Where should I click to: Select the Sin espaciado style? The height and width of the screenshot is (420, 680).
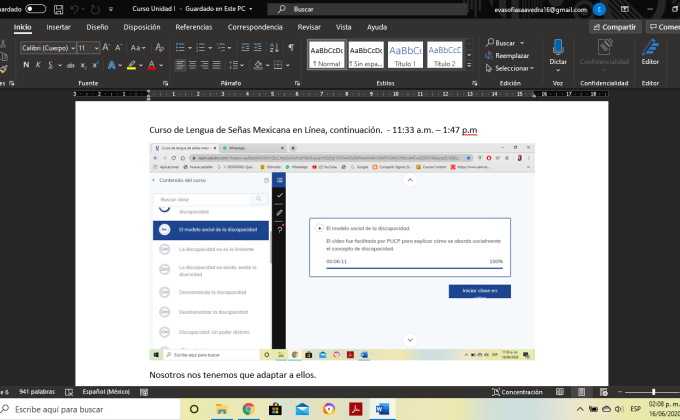[366, 55]
